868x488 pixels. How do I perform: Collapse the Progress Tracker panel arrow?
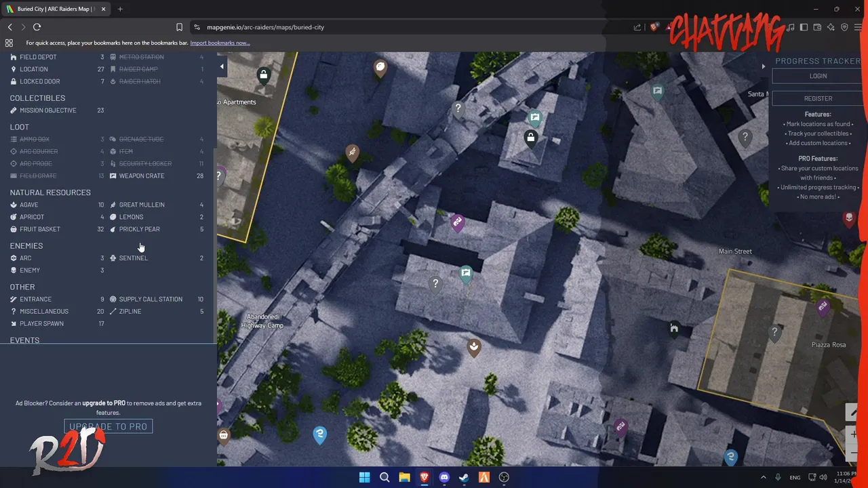point(764,66)
